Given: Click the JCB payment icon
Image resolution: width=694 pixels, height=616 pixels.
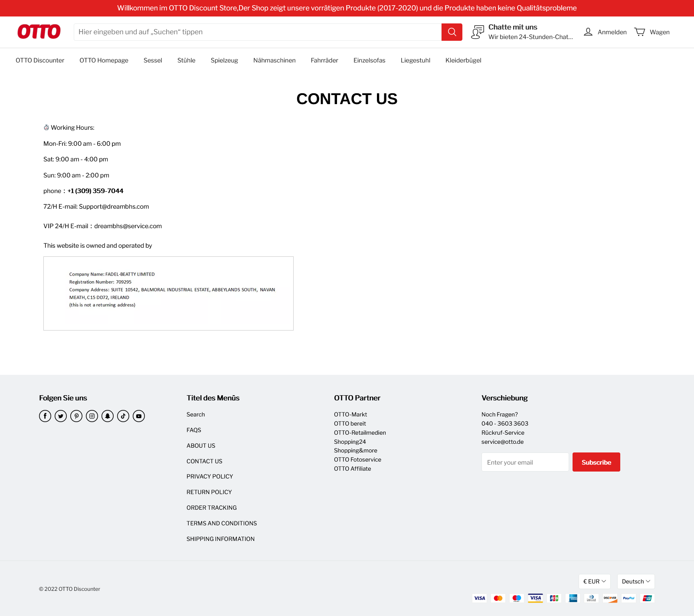Looking at the screenshot, I should pyautogui.click(x=554, y=598).
